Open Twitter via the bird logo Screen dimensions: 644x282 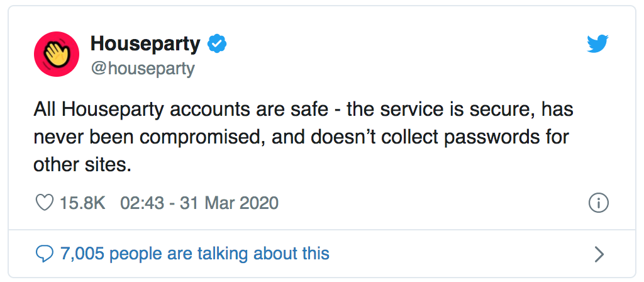pyautogui.click(x=597, y=43)
